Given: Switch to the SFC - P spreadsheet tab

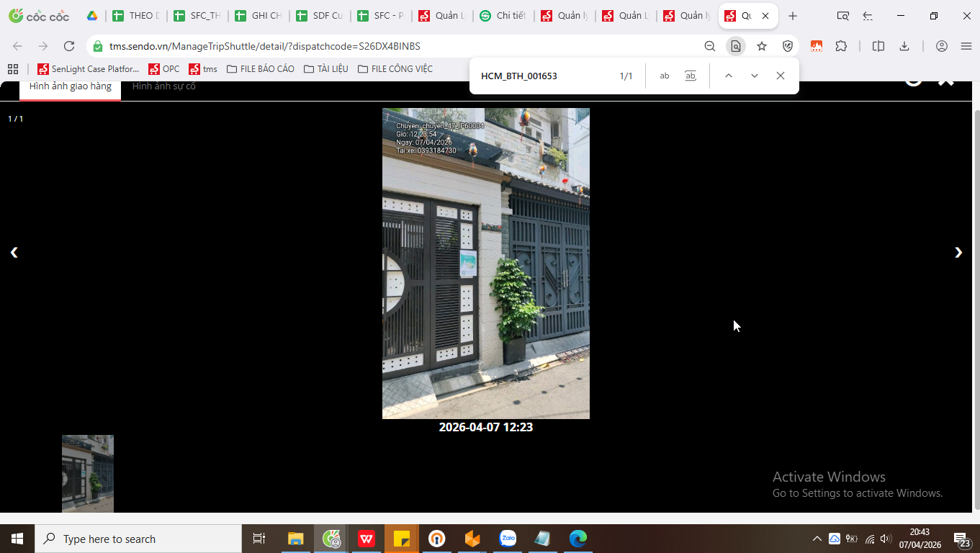Looking at the screenshot, I should 381,16.
